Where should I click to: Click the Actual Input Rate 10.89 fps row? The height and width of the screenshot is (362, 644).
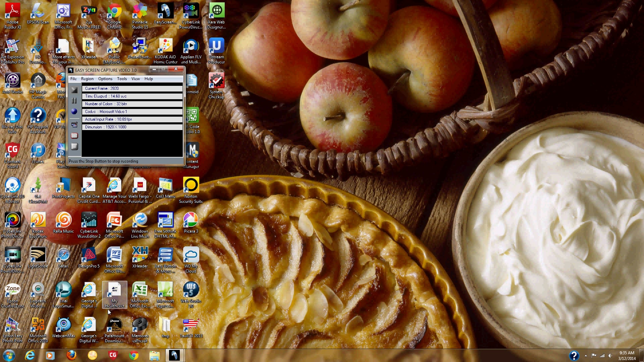(132, 119)
